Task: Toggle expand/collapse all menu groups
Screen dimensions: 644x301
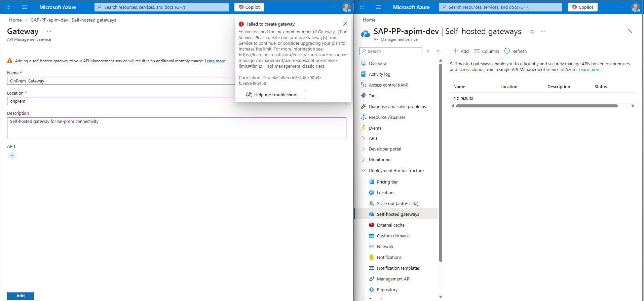Action: (x=428, y=51)
